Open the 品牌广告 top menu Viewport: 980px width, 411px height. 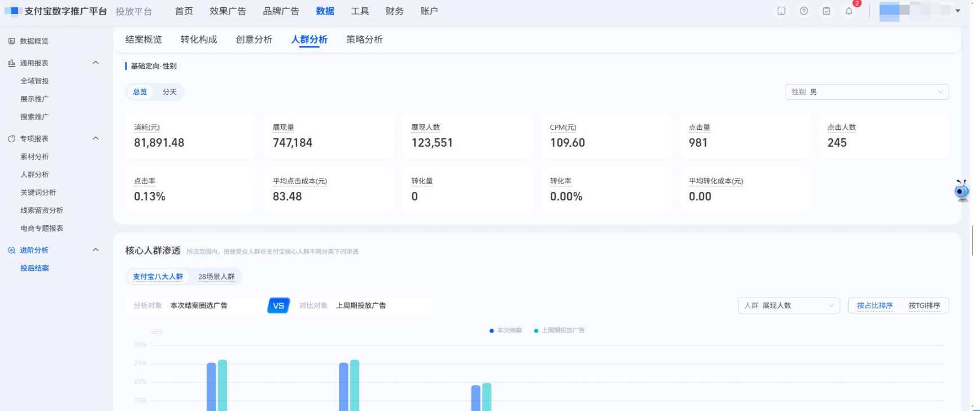(281, 11)
